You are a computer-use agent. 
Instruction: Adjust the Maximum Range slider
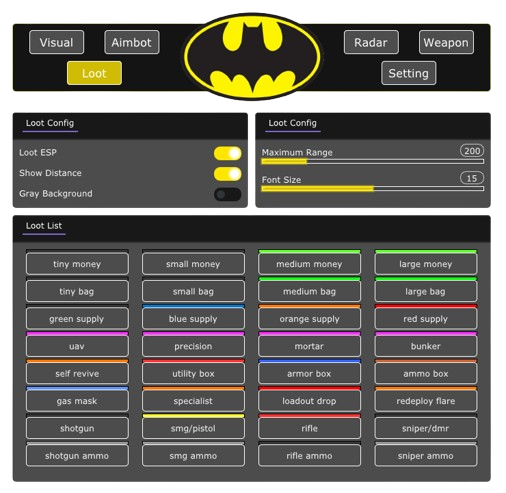coord(372,162)
